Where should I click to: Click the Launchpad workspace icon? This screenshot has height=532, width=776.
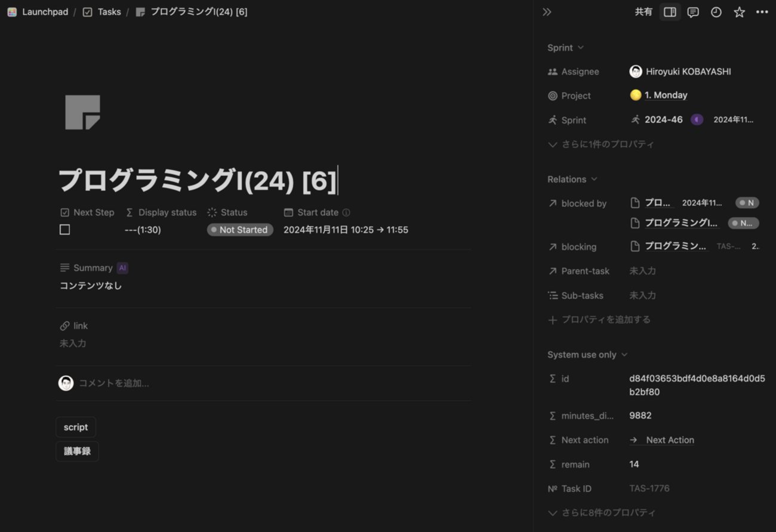12,12
